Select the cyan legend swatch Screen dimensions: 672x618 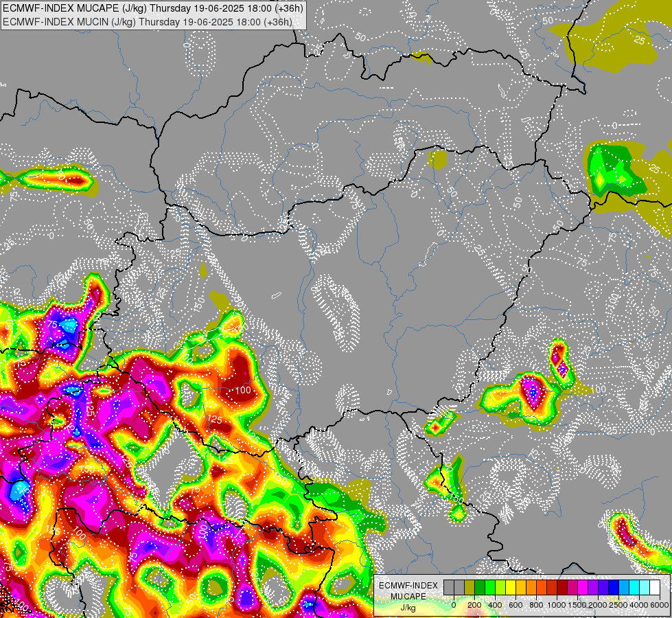pos(634,587)
